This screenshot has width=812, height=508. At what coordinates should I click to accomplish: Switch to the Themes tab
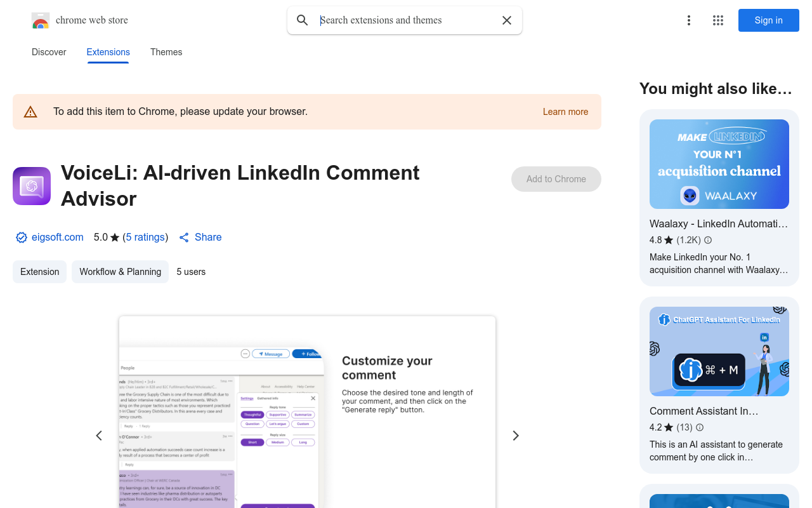point(166,52)
